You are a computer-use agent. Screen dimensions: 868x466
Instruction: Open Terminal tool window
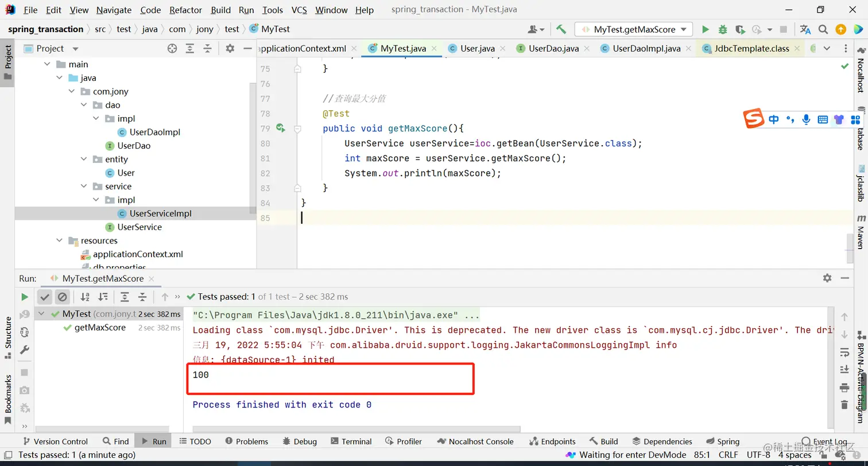click(351, 441)
